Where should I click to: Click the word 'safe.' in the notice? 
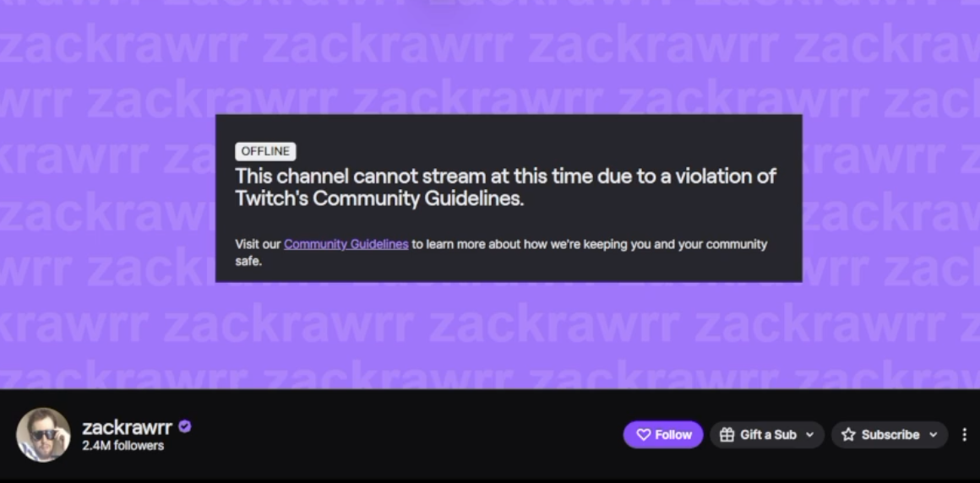(x=248, y=261)
